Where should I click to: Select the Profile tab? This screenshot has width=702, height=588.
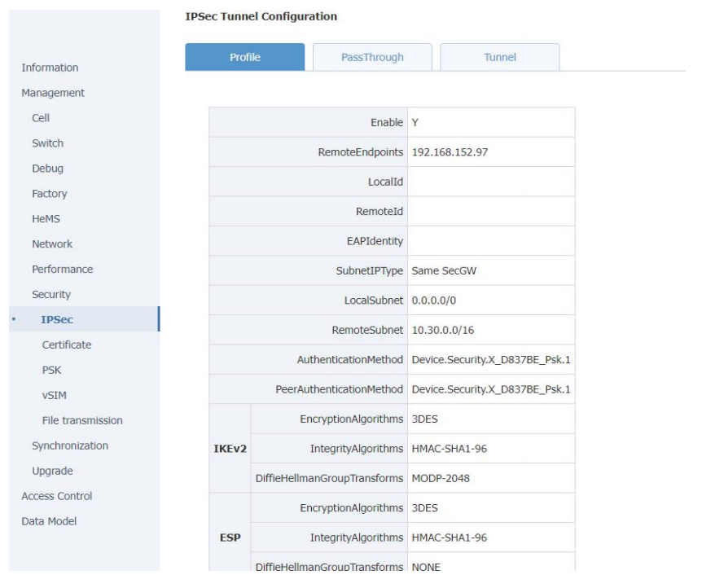(x=244, y=58)
